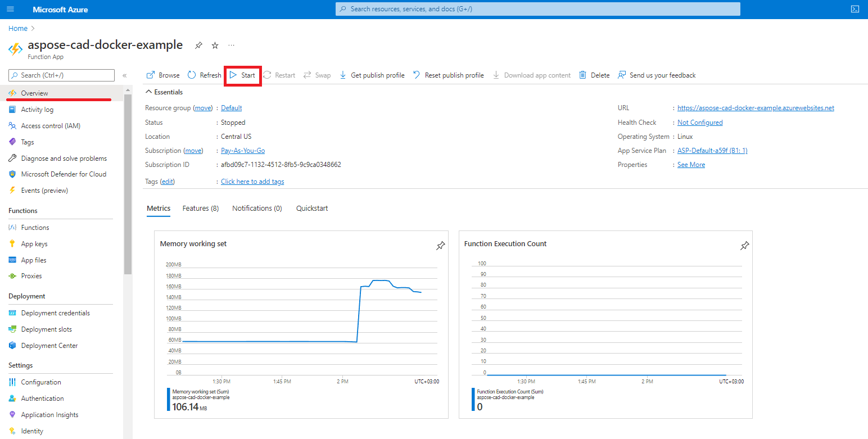Click here to add tags link
This screenshot has height=439, width=868.
pos(252,182)
